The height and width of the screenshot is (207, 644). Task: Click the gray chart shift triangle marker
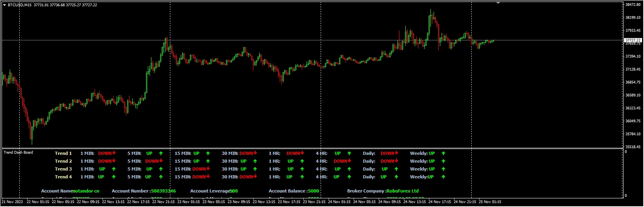(x=498, y=3)
